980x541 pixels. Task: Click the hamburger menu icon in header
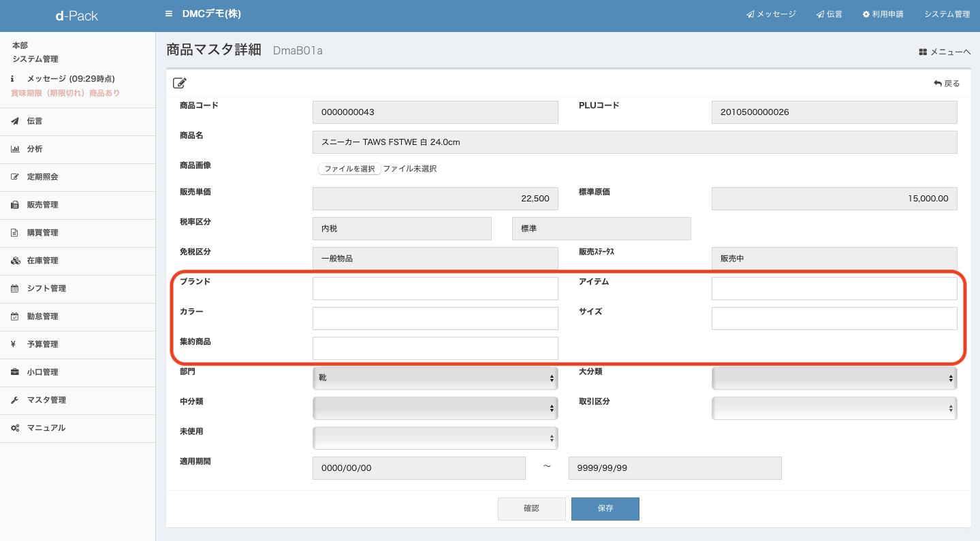coord(169,14)
